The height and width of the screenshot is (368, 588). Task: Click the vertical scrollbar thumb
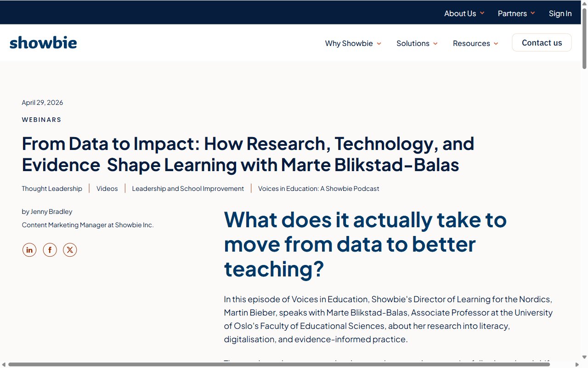point(584,39)
